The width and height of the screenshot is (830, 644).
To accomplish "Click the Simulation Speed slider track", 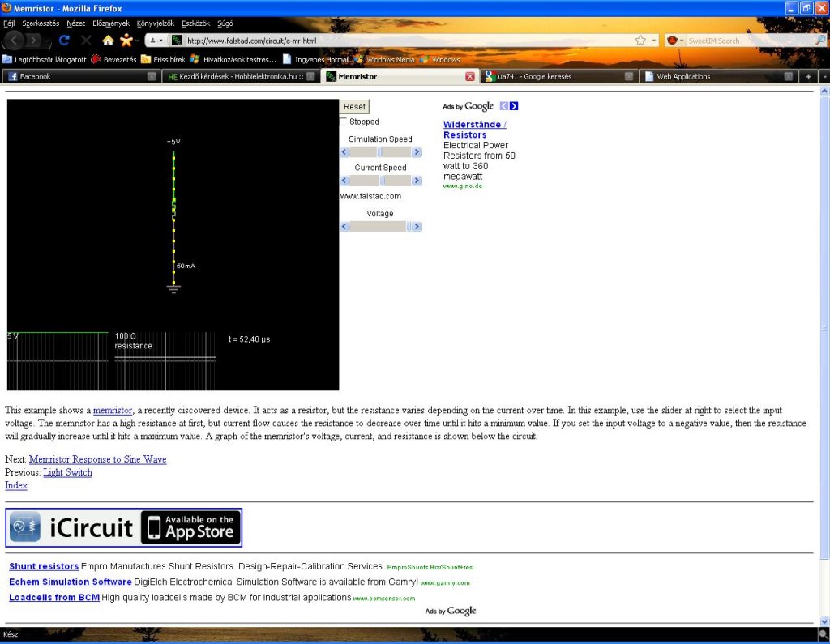I will [380, 151].
